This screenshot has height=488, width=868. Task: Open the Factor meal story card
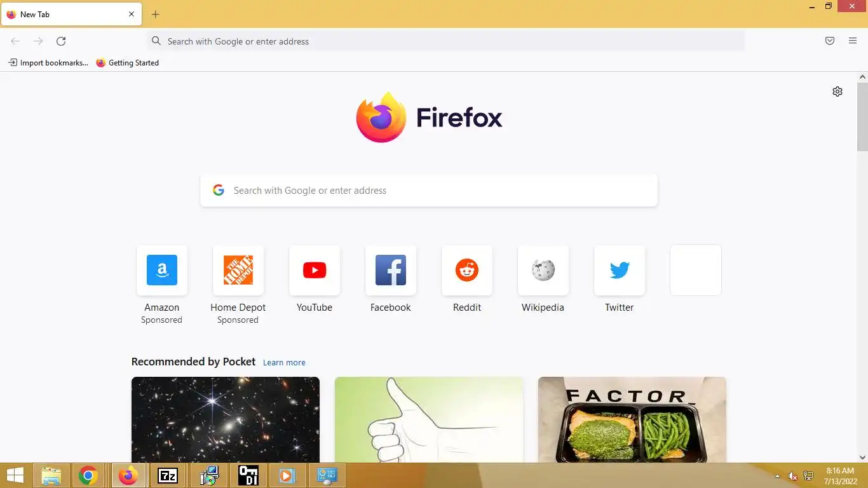pyautogui.click(x=632, y=419)
